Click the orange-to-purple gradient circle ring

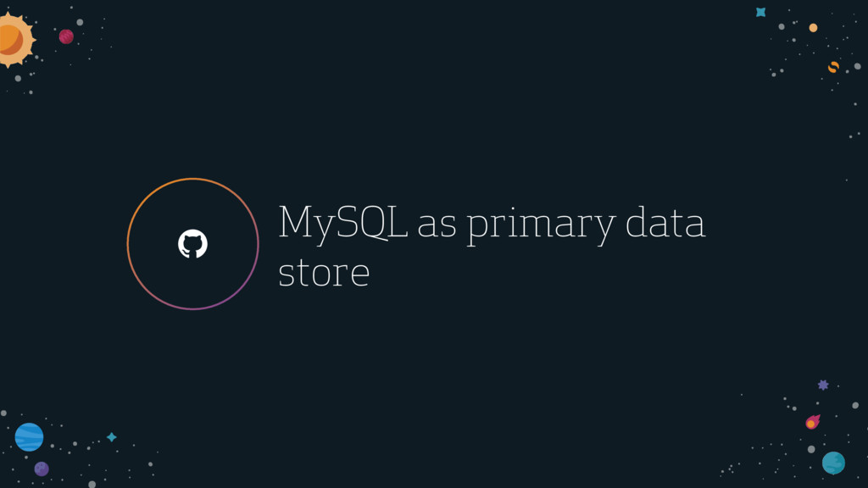pos(192,244)
